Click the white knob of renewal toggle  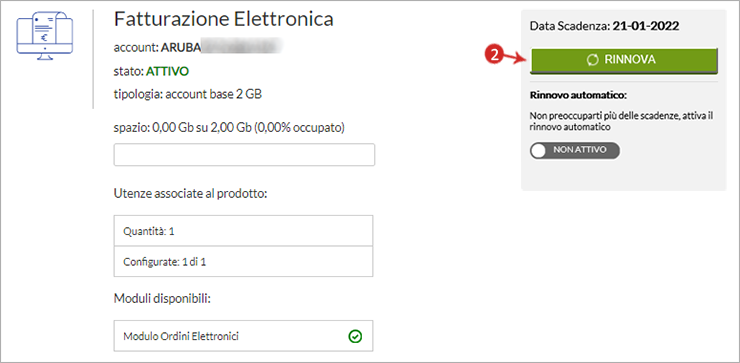(x=538, y=151)
